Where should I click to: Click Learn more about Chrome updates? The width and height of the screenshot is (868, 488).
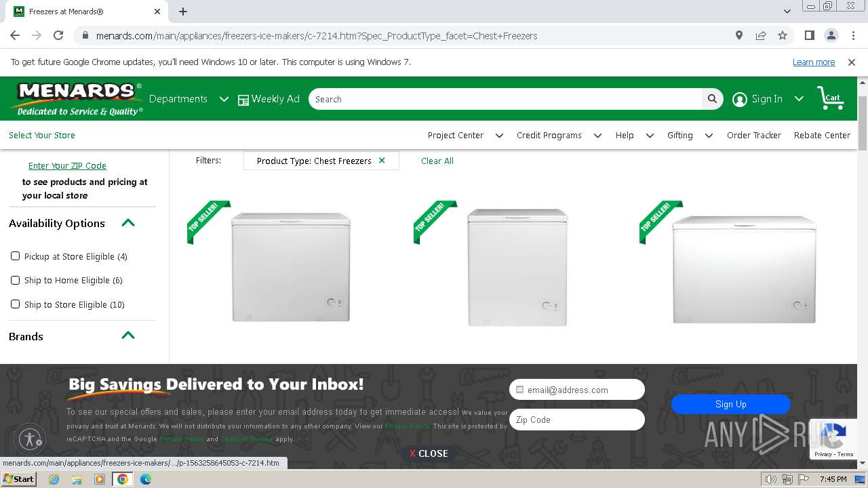[x=814, y=62]
